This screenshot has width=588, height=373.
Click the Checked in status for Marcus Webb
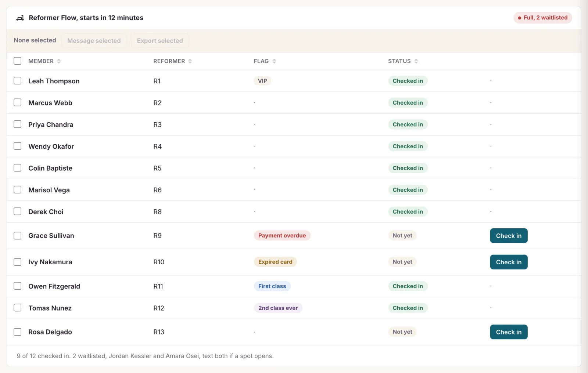click(x=408, y=103)
